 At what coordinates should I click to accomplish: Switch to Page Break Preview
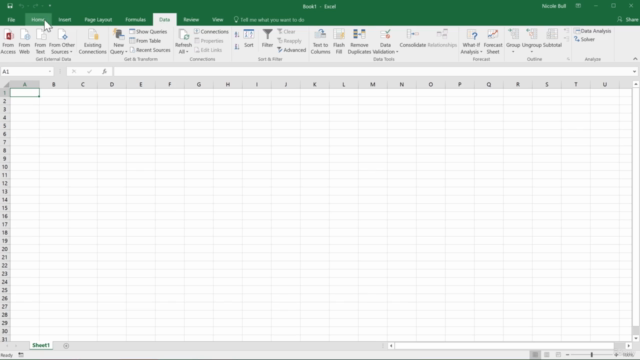coord(558,355)
